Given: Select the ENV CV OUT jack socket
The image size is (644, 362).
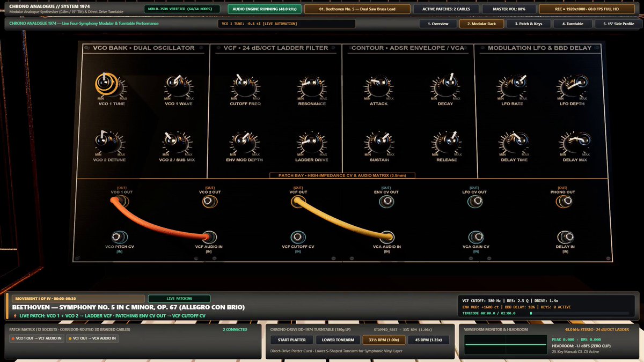Looking at the screenshot, I should pos(386,202).
